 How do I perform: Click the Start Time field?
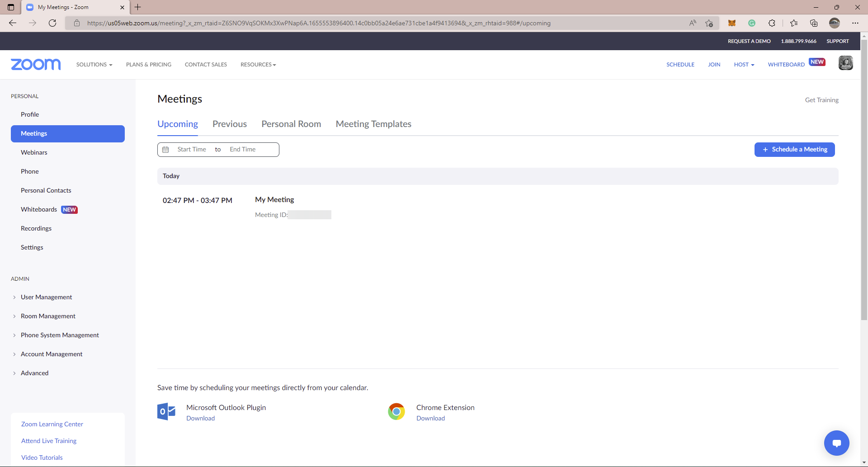[192, 150]
